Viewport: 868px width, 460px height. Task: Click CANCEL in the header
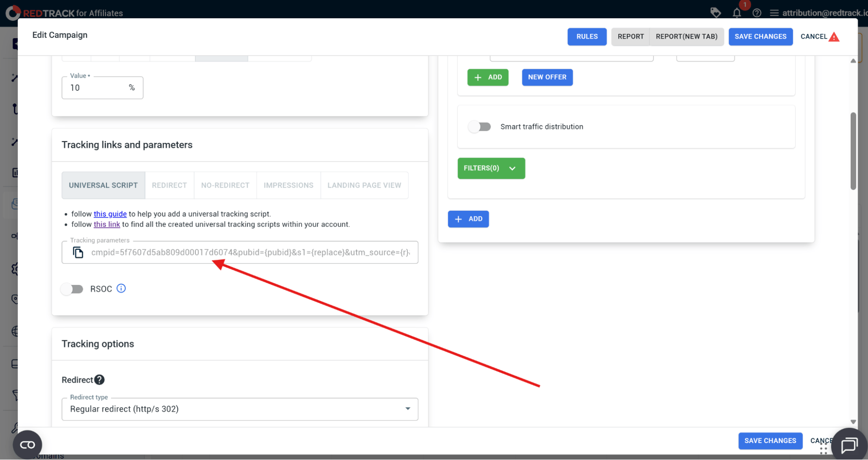[814, 36]
